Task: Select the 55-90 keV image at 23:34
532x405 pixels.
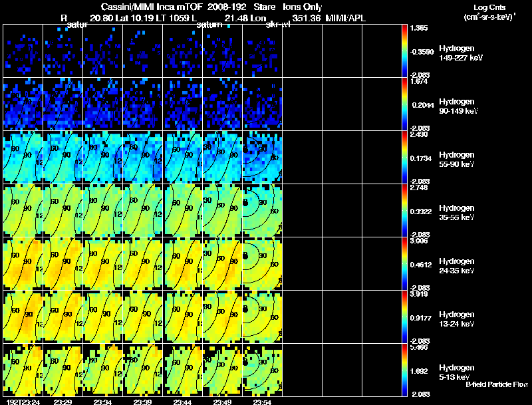Action: pos(103,158)
